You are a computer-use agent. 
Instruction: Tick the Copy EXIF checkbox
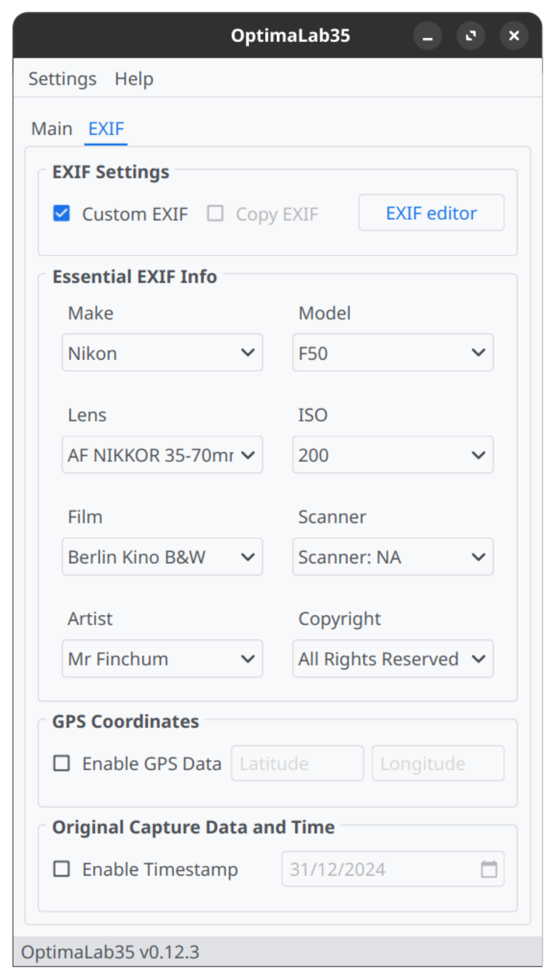[216, 214]
